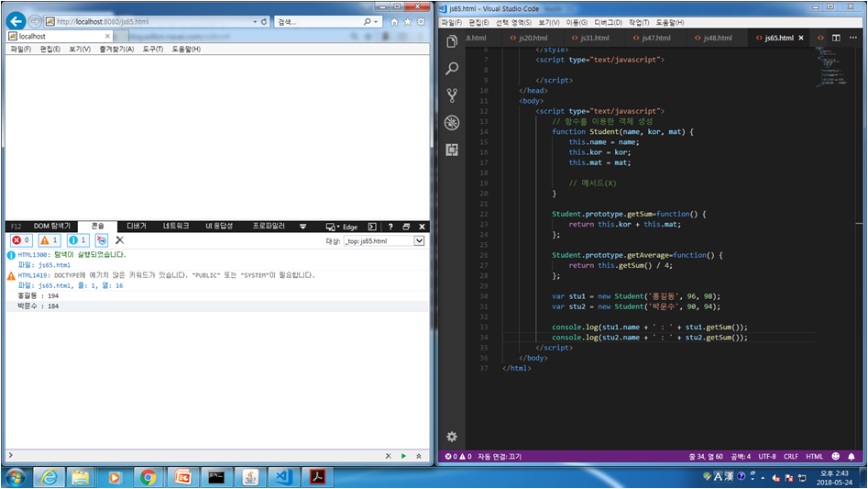Open VS Code Search sidebar icon
The height and width of the screenshot is (489, 868).
(x=452, y=68)
